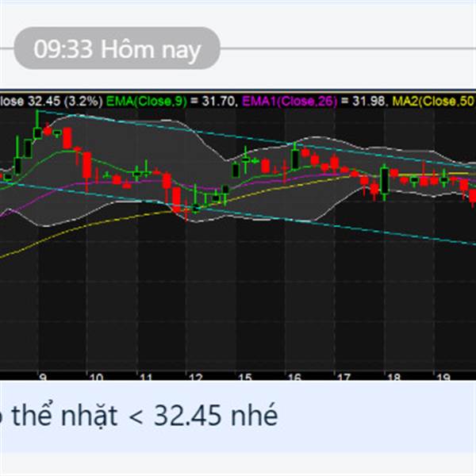476x476 pixels.
Task: Click the '9' date label on chart axis
Action: click(44, 376)
